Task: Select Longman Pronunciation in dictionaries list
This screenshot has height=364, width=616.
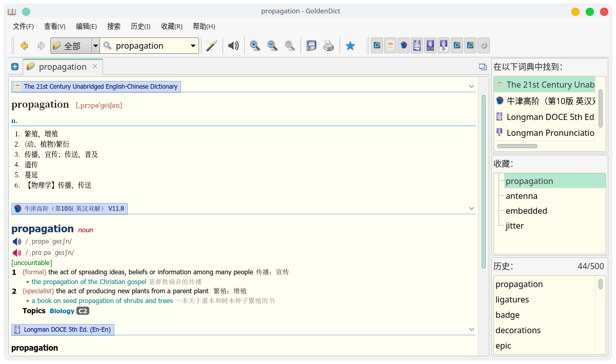Action: click(x=545, y=133)
